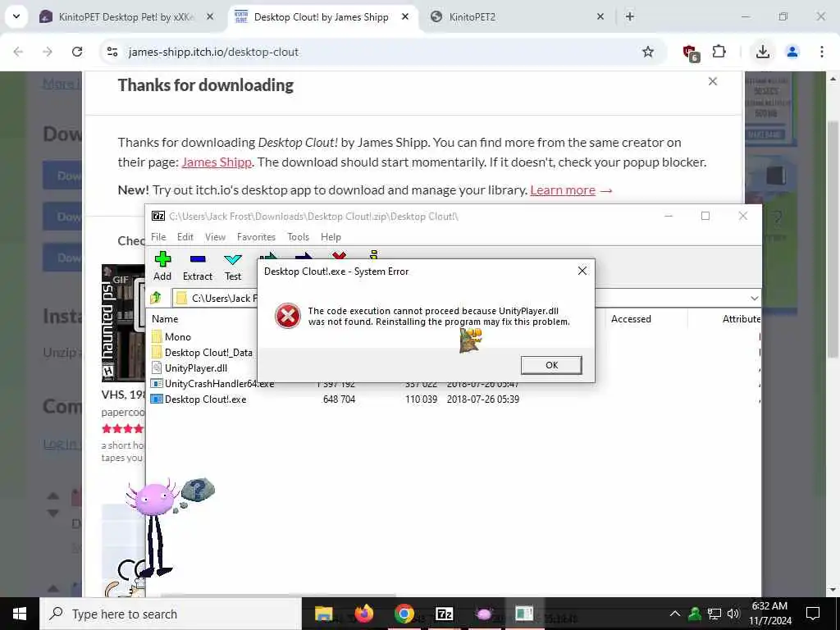Open the Chrome three-dot menu
This screenshot has height=630, width=840.
pyautogui.click(x=822, y=52)
